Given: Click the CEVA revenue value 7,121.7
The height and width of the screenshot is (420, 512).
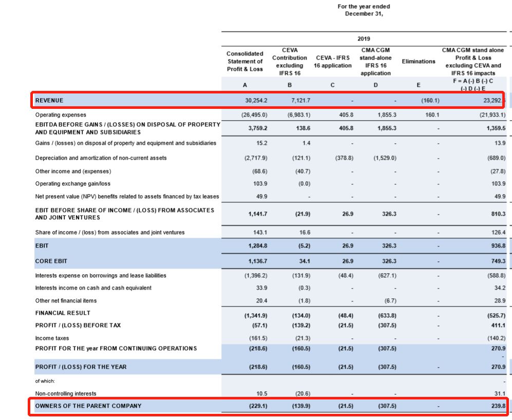Looking at the screenshot, I should coord(299,100).
